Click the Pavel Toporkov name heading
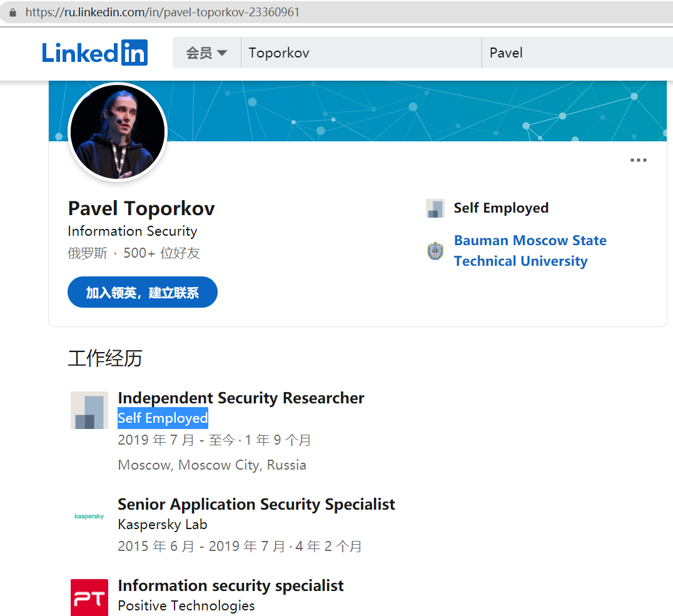673x616 pixels. coord(141,209)
